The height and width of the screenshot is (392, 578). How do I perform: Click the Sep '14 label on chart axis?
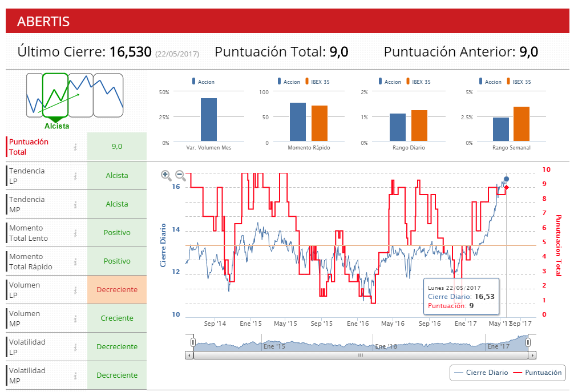pos(215,324)
